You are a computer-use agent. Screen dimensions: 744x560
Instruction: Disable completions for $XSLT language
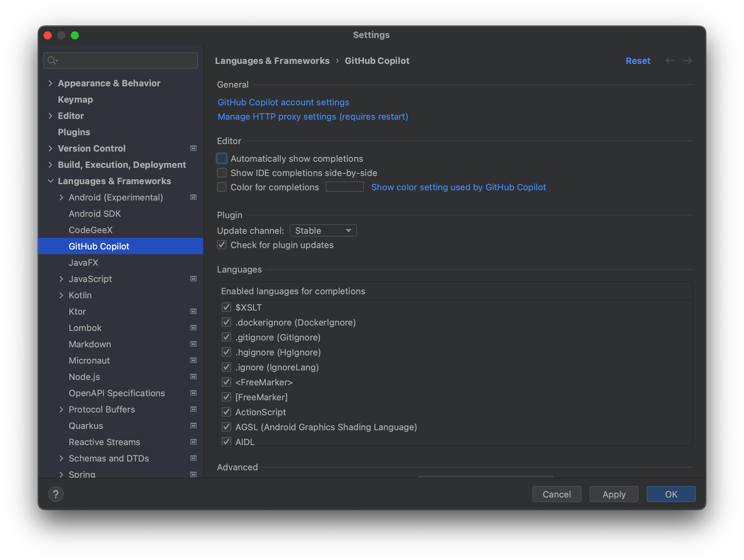click(226, 307)
